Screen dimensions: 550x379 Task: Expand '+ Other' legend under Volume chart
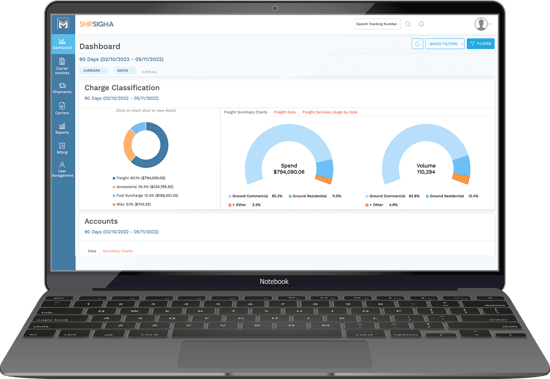click(x=381, y=205)
